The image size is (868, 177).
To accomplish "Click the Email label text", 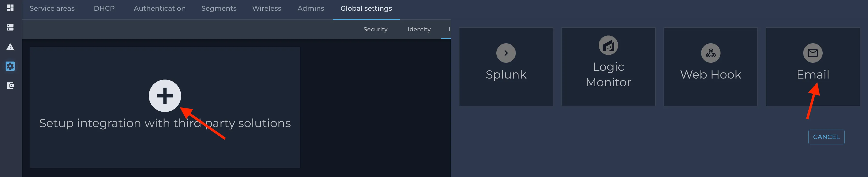I will [x=813, y=75].
